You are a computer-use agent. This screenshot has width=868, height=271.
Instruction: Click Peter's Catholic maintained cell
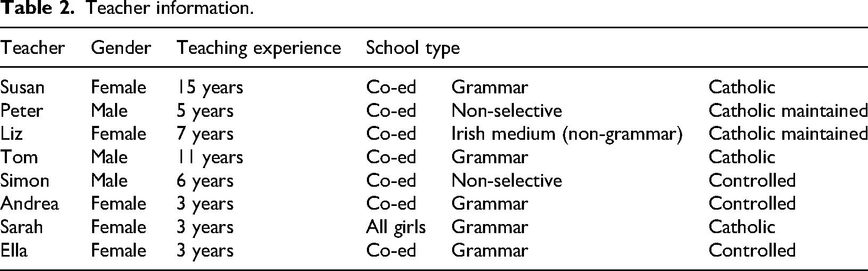click(788, 110)
